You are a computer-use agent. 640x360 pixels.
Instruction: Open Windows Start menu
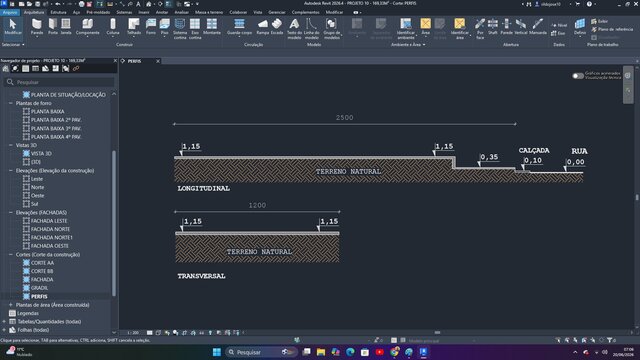pyautogui.click(x=217, y=352)
